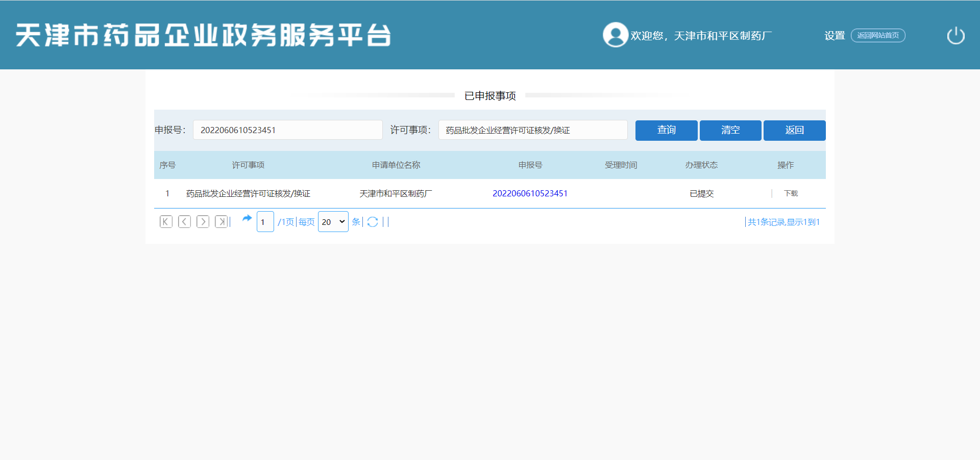Go to next page of results

203,222
